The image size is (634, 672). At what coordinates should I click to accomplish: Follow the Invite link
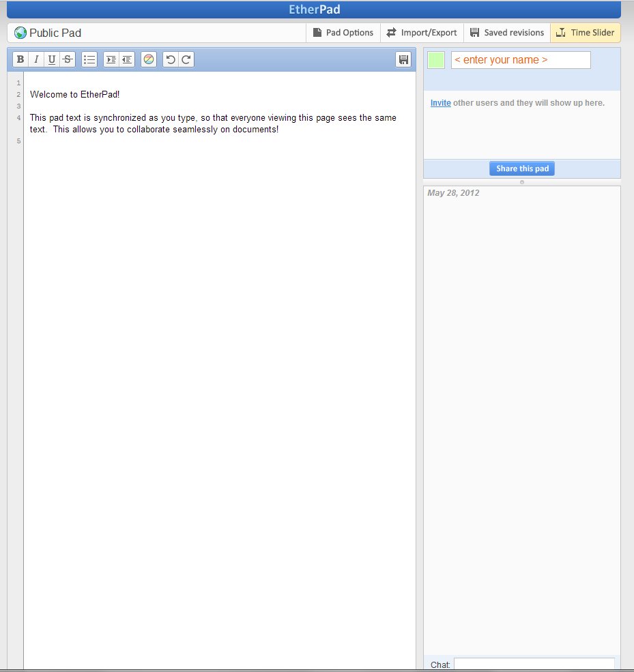[x=440, y=103]
